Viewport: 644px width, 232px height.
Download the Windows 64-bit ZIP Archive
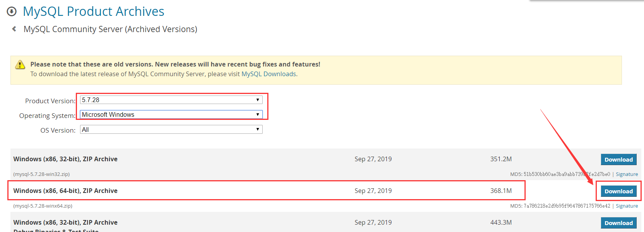coord(618,191)
